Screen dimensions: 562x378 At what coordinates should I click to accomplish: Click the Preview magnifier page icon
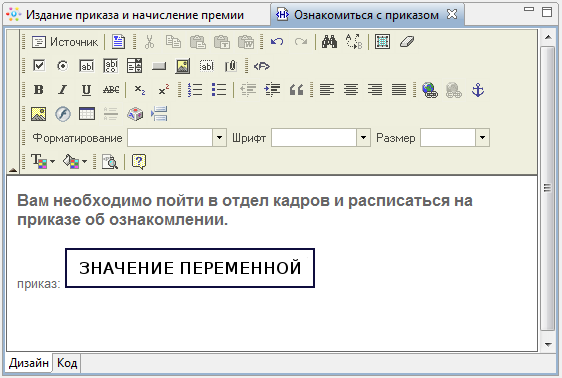point(110,162)
